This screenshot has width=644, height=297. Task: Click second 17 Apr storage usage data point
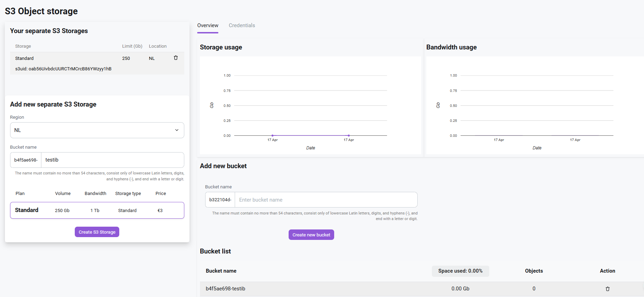click(x=349, y=135)
